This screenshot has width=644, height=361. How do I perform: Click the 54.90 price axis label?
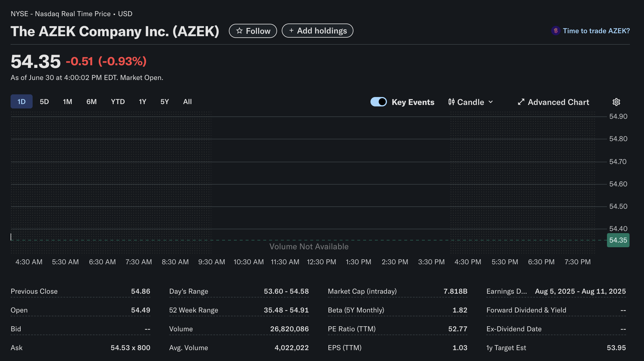(618, 116)
